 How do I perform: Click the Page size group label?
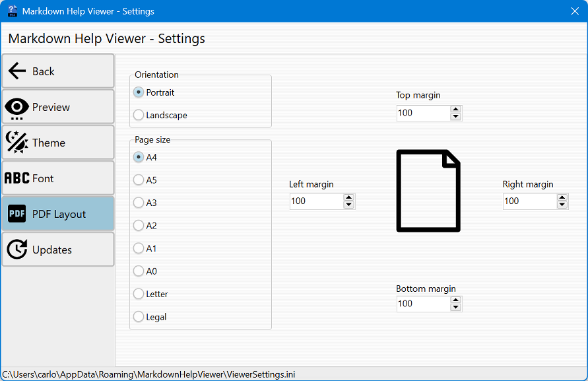click(152, 139)
